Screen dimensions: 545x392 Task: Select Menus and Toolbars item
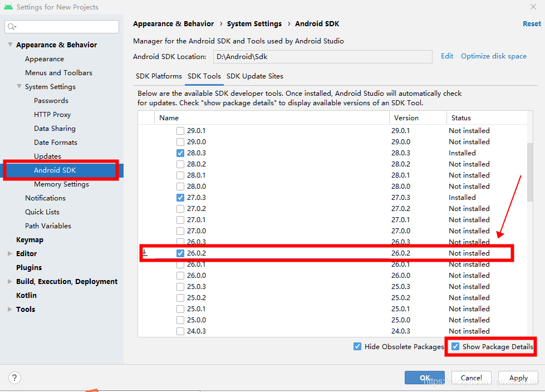[x=58, y=72]
